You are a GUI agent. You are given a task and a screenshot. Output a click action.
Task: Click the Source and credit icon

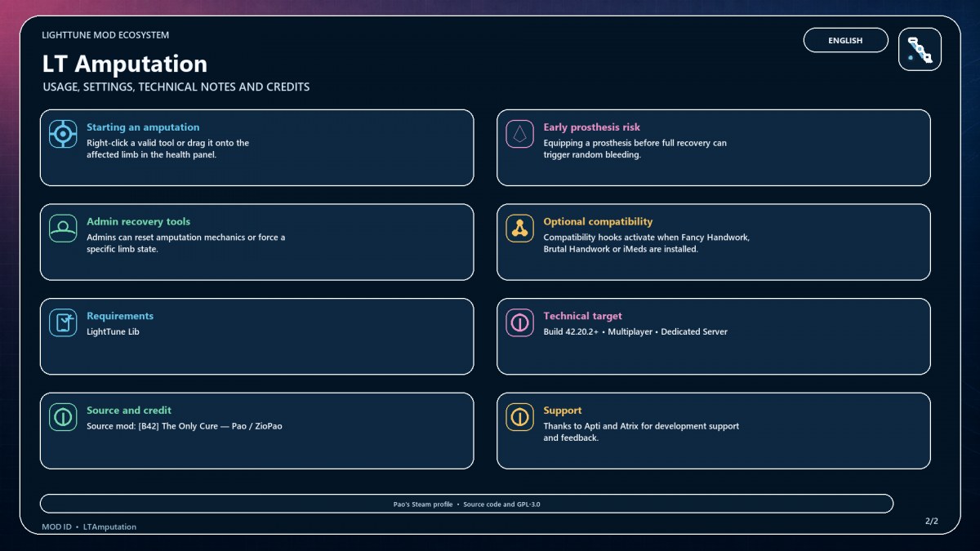click(x=63, y=417)
